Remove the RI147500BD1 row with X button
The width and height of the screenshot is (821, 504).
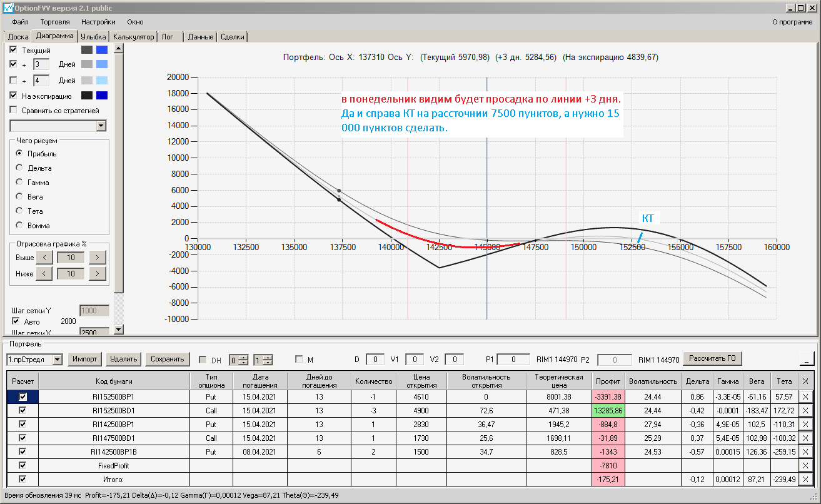805,438
